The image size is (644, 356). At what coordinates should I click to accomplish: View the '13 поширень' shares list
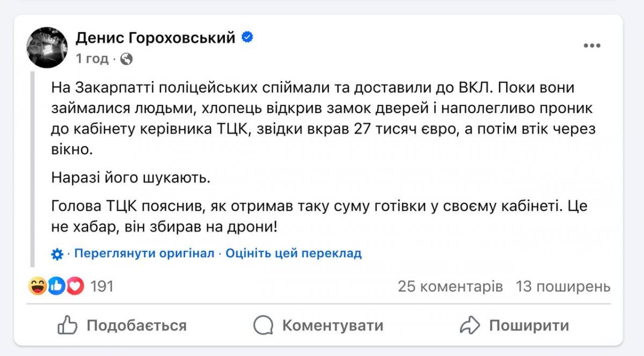[x=563, y=287]
